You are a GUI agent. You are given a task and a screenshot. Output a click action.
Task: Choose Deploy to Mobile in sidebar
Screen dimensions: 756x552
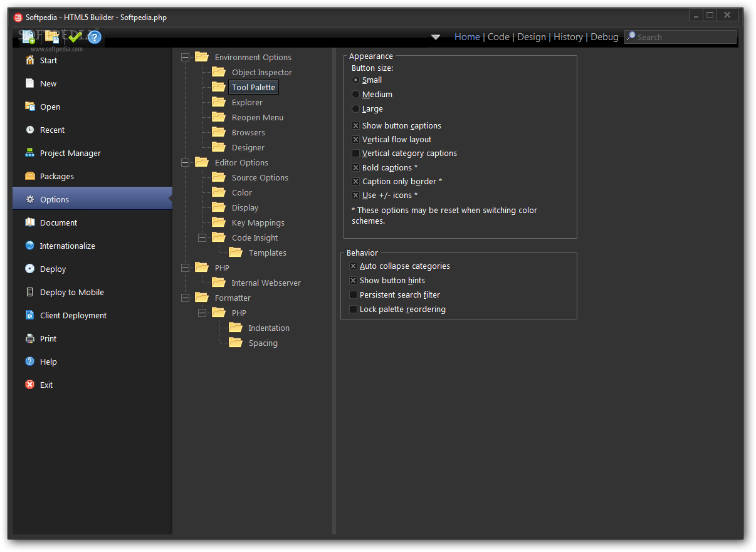click(x=71, y=293)
